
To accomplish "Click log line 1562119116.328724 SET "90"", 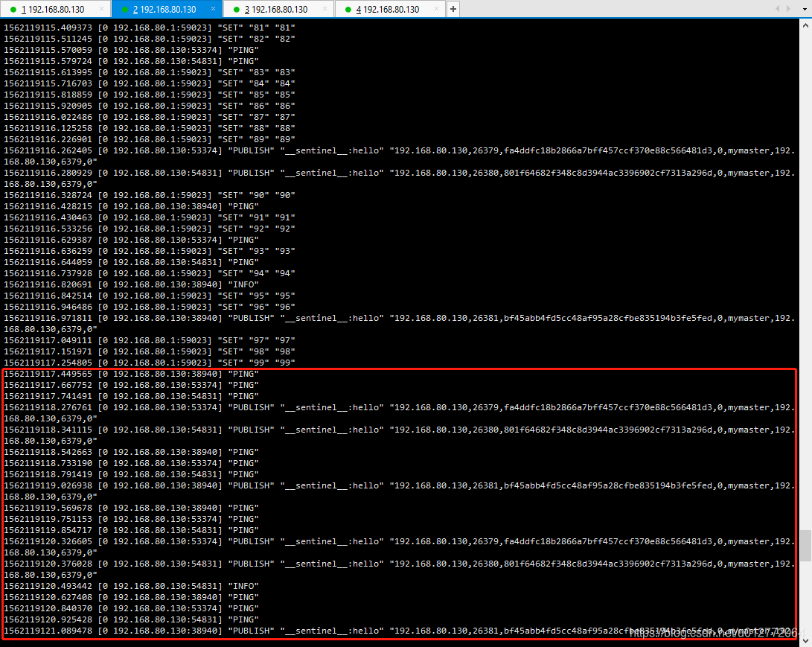I will (x=149, y=195).
